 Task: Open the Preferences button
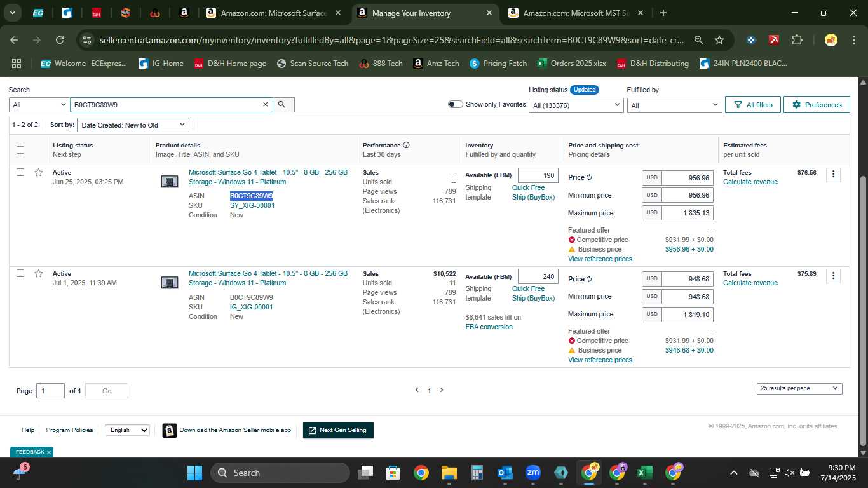coord(817,105)
